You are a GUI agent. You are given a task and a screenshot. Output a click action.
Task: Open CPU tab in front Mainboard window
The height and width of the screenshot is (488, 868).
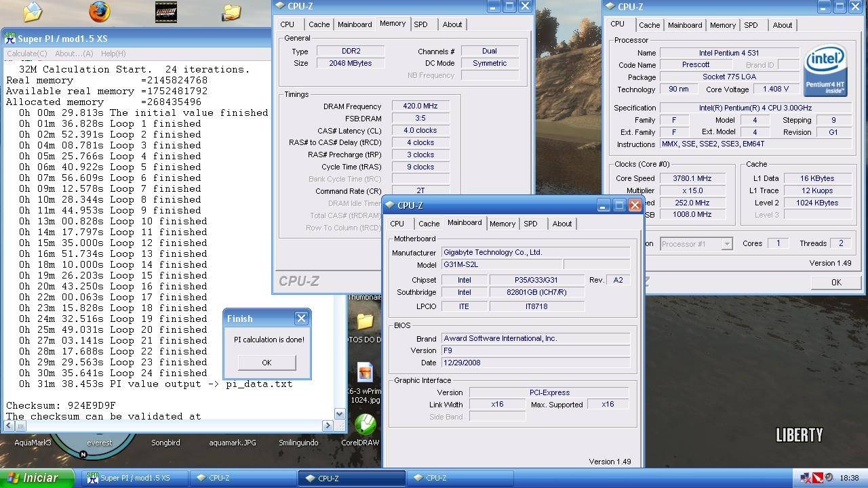(x=397, y=224)
